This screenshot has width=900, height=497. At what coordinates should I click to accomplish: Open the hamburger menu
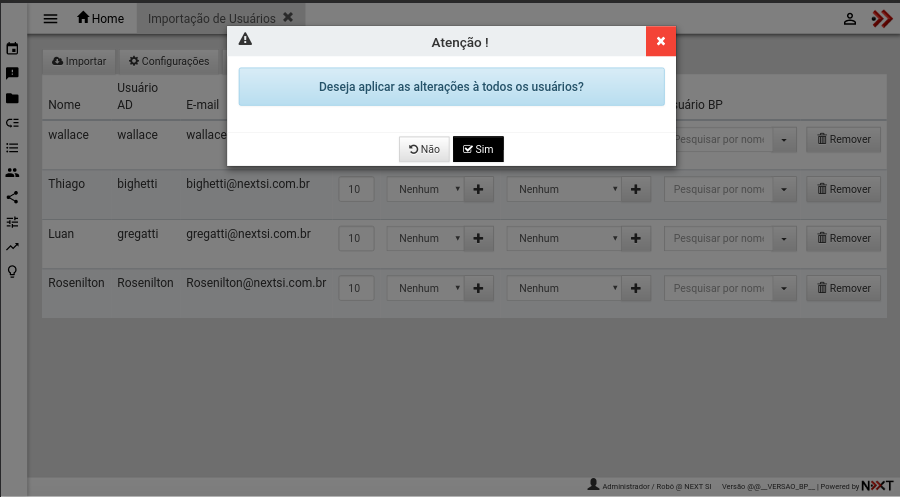(x=50, y=18)
